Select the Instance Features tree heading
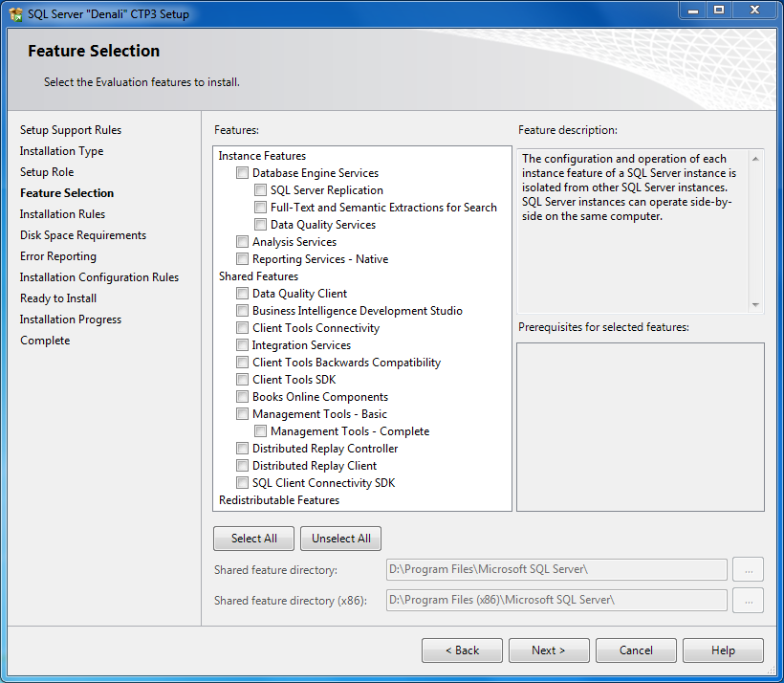 262,156
